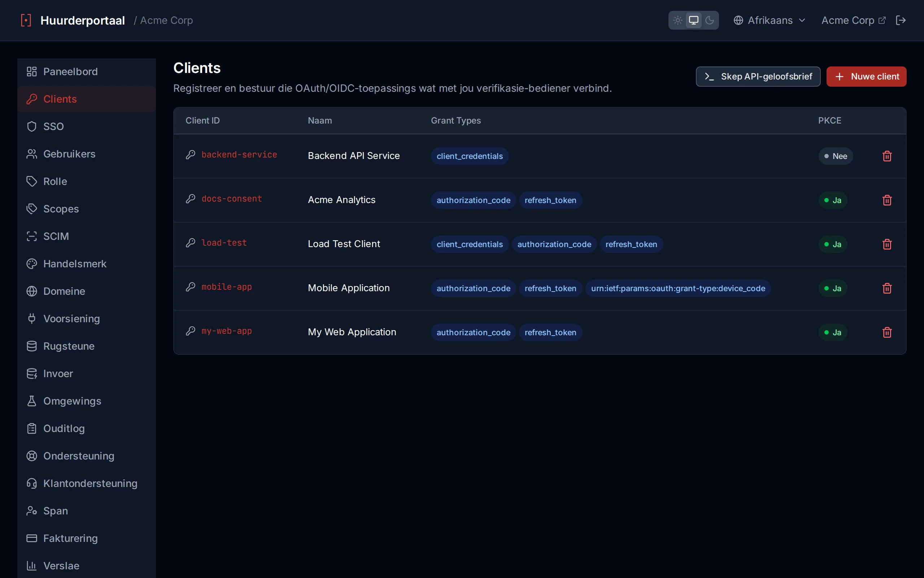Viewport: 924px width, 578px height.
Task: Switch to light theme sun icon
Action: coord(677,20)
